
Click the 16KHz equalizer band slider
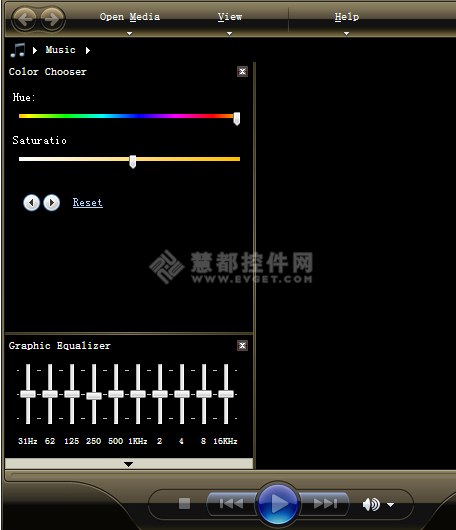(226, 394)
